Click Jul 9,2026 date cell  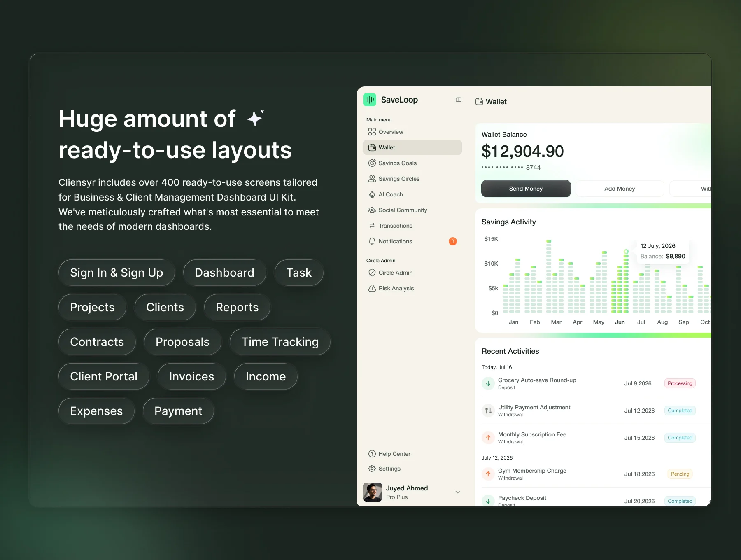pyautogui.click(x=638, y=383)
